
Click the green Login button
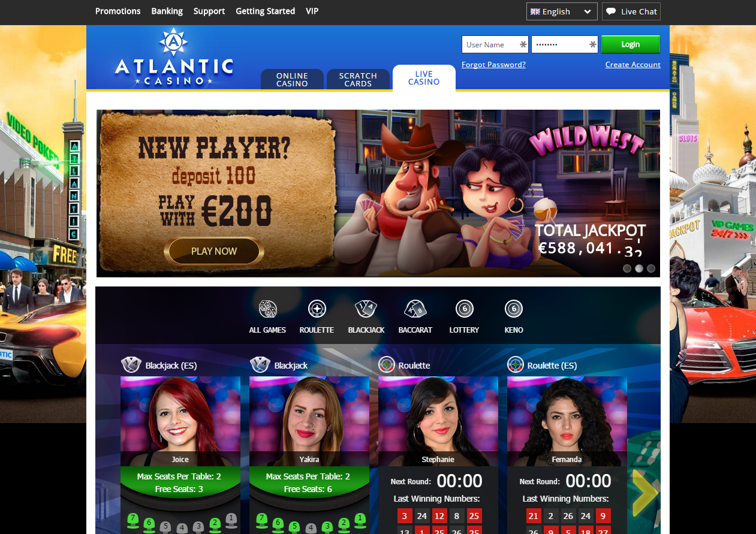(x=631, y=44)
